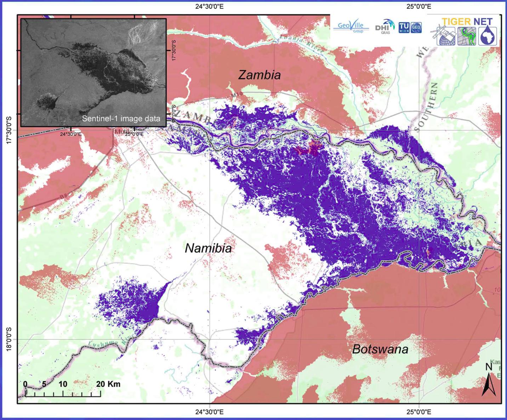Click the Sentinel-1 image data caption
Image resolution: width=507 pixels, height=420 pixels.
tap(121, 119)
